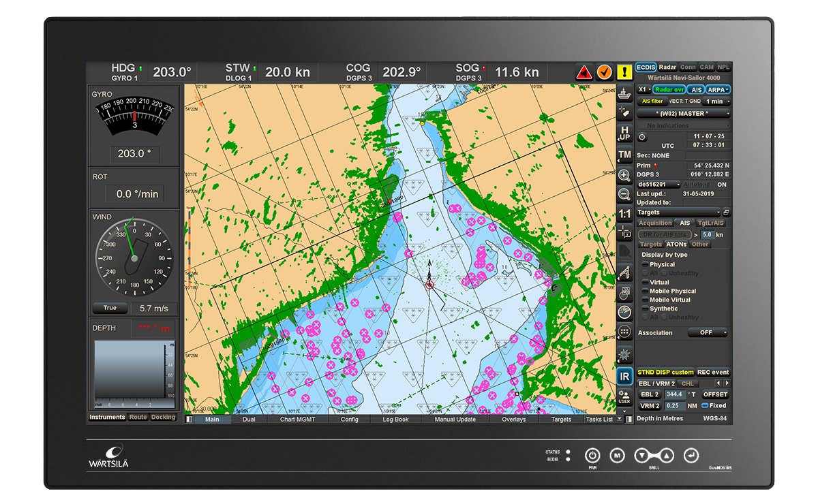Viewport: 818px width, 504px height.
Task: Open the yellow exclamation warning icon
Action: click(x=624, y=72)
